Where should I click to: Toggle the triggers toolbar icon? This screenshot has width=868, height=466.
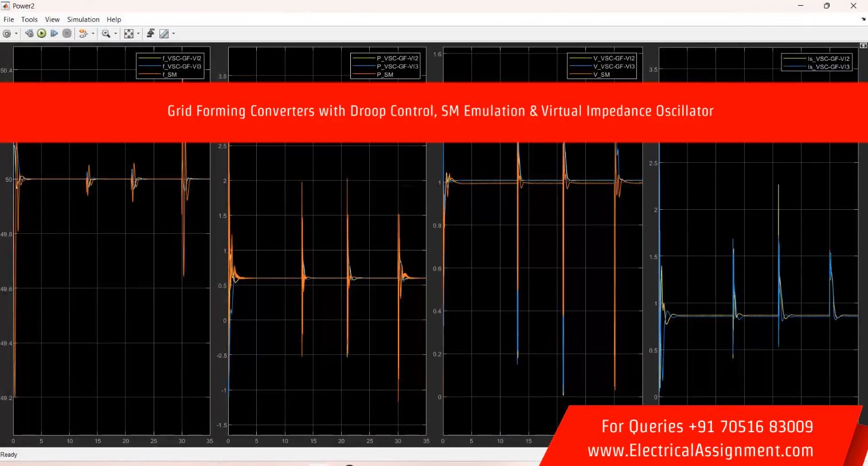(x=150, y=33)
